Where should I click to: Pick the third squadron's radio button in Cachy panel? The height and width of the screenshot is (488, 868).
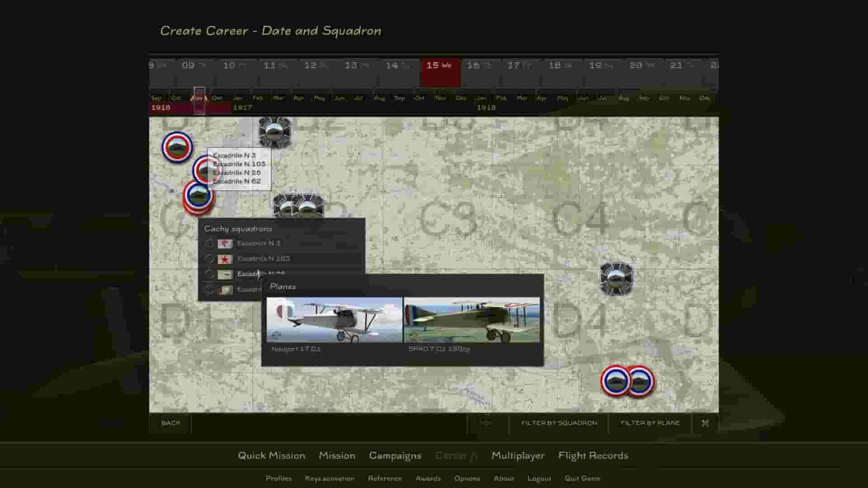click(x=209, y=274)
